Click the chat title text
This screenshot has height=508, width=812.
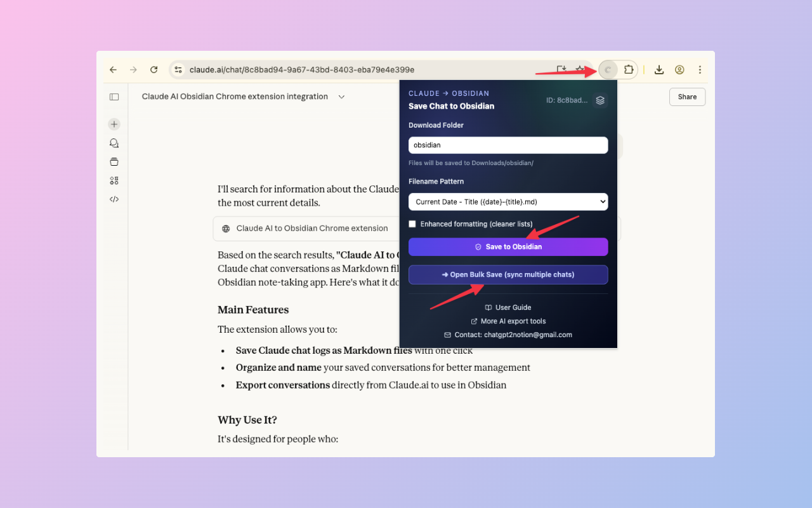click(x=235, y=97)
